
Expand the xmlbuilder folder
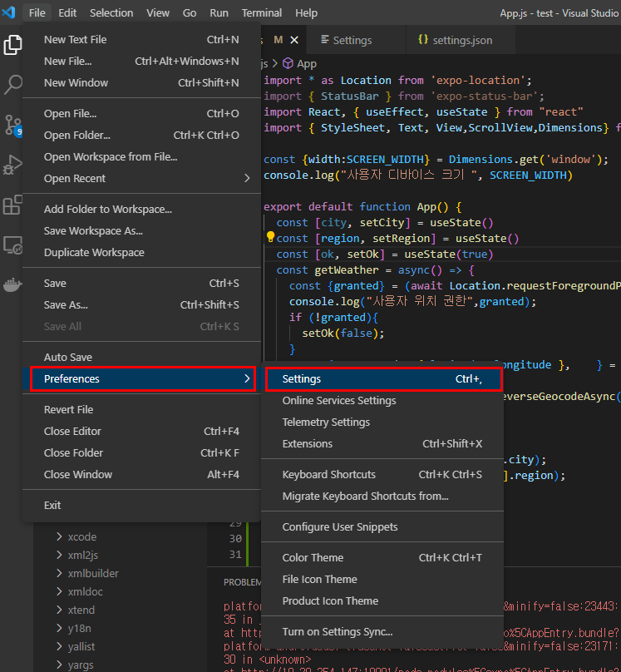tap(60, 573)
